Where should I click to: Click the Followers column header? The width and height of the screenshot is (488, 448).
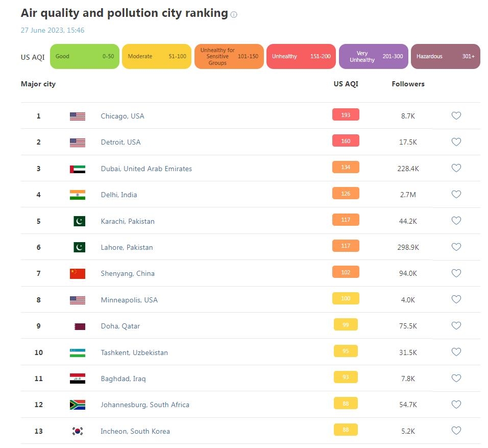click(408, 84)
